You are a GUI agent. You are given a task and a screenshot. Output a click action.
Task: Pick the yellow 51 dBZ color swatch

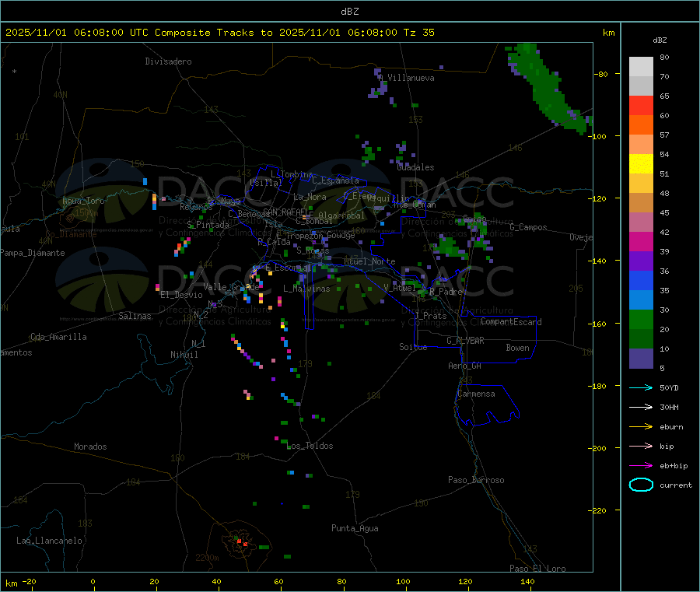coord(641,164)
